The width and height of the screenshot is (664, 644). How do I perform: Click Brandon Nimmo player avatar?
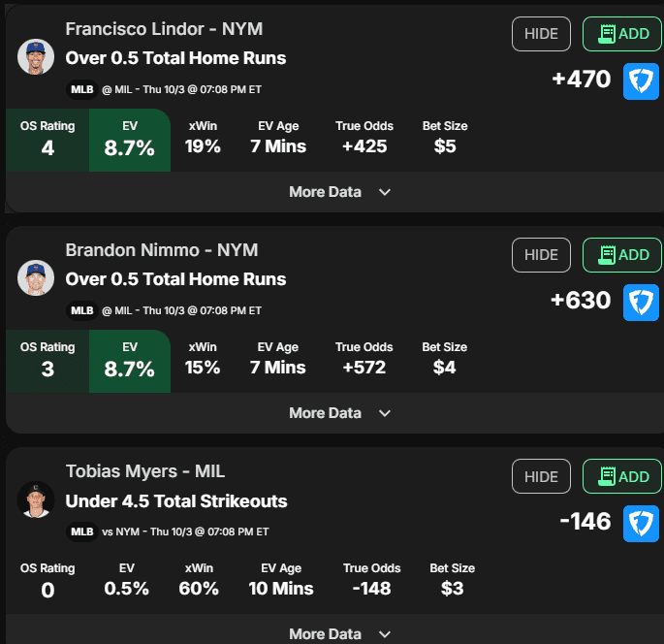click(36, 278)
